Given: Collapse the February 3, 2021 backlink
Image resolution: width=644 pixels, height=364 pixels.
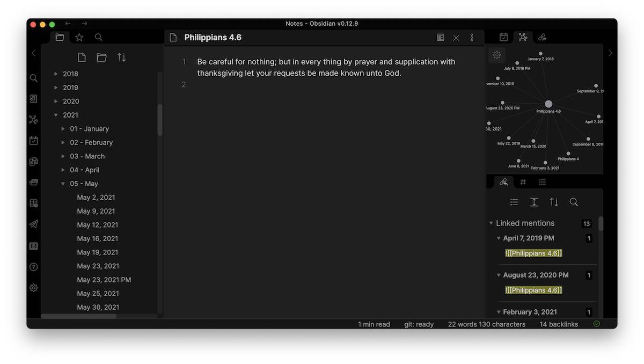Looking at the screenshot, I should click(x=499, y=312).
